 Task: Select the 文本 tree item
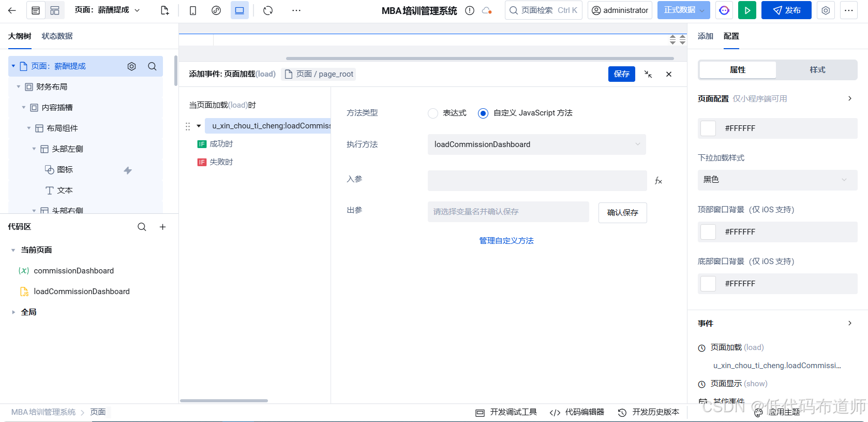coord(85,191)
